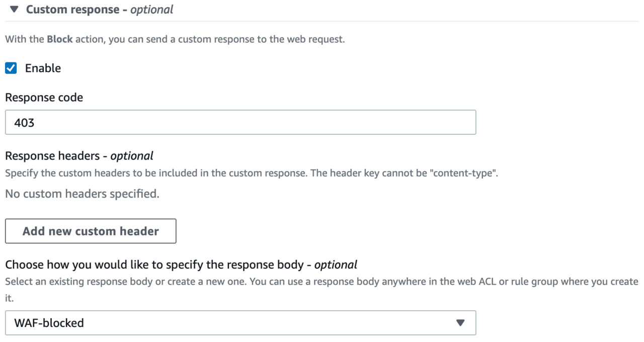Focus the Response code input field
The height and width of the screenshot is (342, 644).
coord(240,122)
